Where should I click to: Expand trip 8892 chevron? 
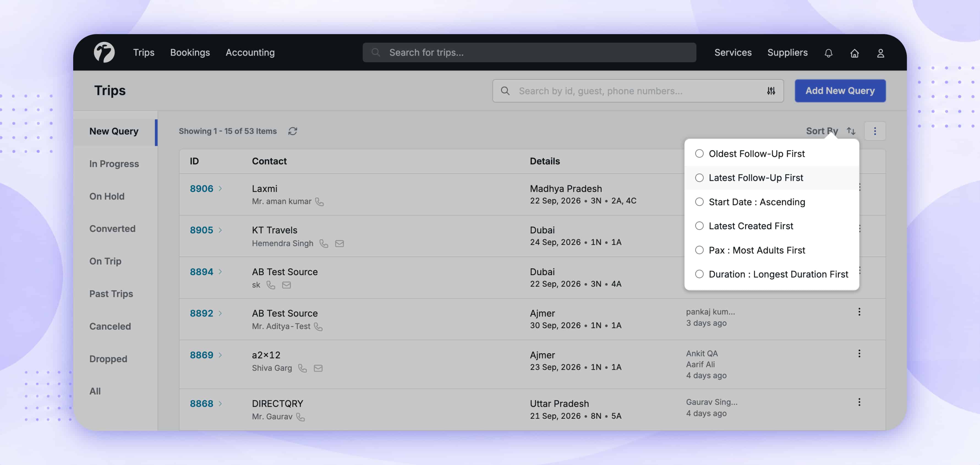(220, 314)
